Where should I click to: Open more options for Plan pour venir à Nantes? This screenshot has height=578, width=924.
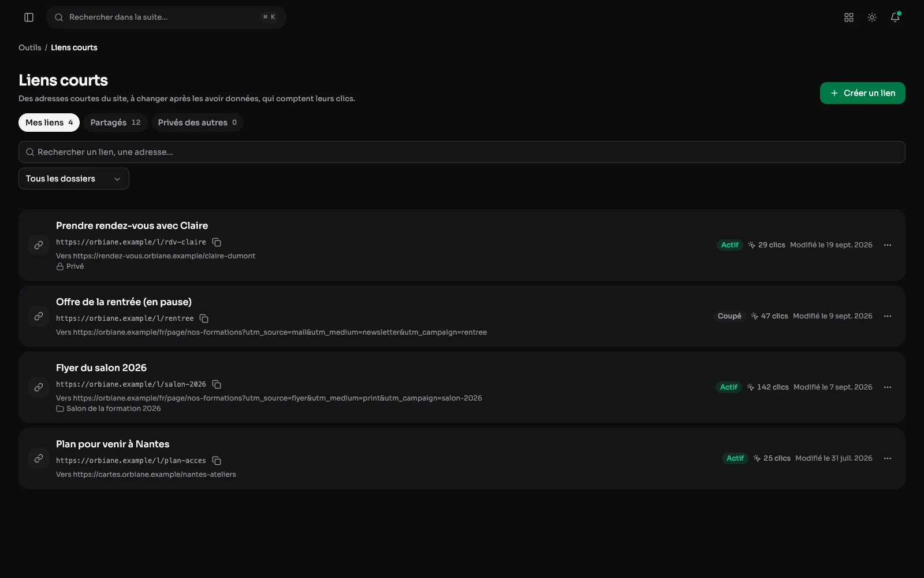pos(888,458)
